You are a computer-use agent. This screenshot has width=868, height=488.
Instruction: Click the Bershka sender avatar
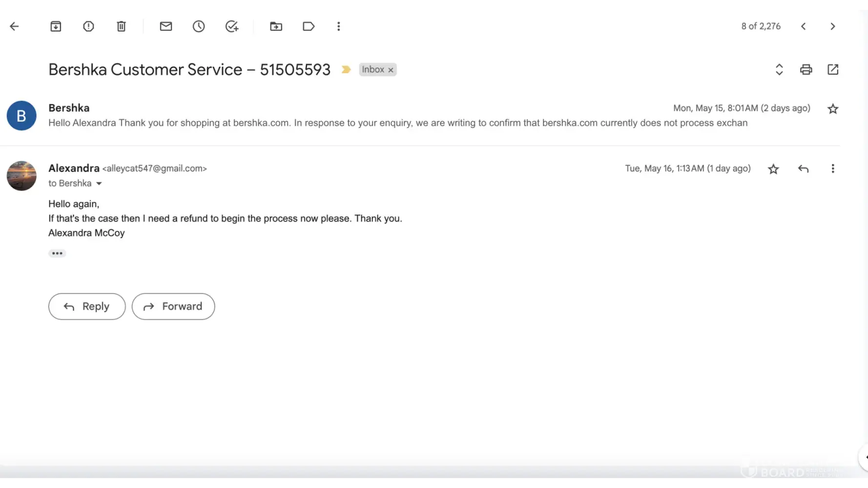click(x=21, y=116)
